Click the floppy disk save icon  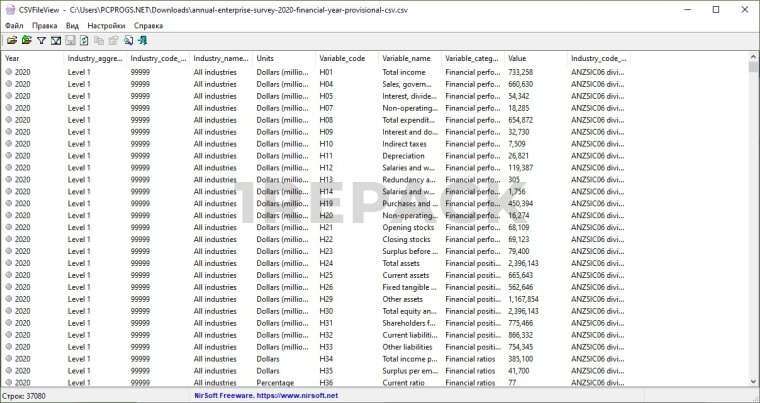pos(70,41)
